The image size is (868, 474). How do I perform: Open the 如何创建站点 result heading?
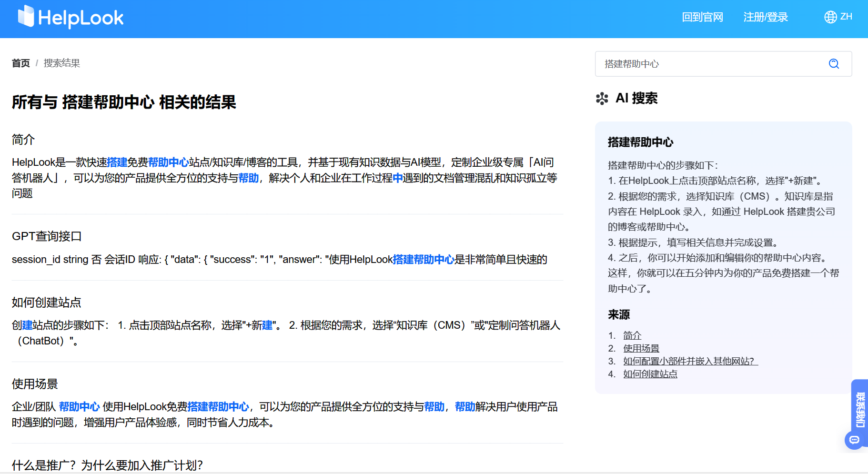point(47,303)
